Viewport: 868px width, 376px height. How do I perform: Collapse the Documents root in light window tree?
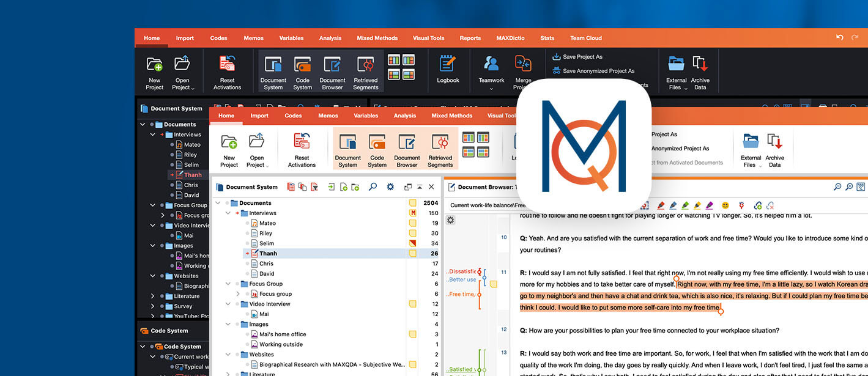pos(218,203)
